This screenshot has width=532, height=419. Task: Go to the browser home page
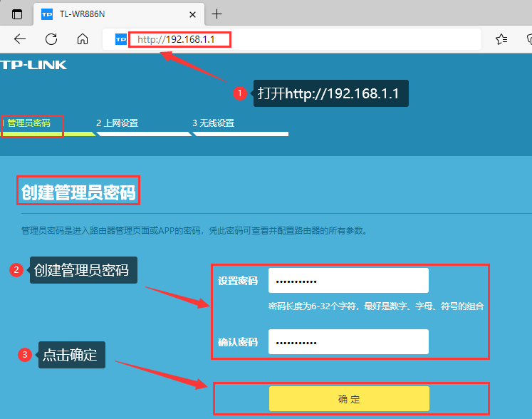coord(83,39)
